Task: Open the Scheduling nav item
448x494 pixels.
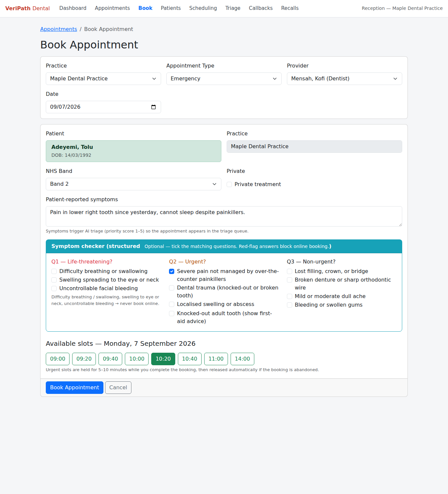Action: [x=203, y=8]
